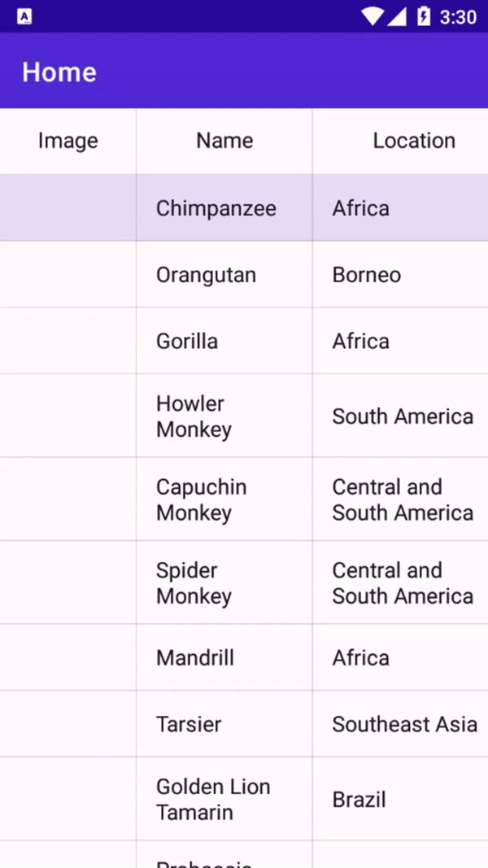Click the Location column header

[x=413, y=141]
